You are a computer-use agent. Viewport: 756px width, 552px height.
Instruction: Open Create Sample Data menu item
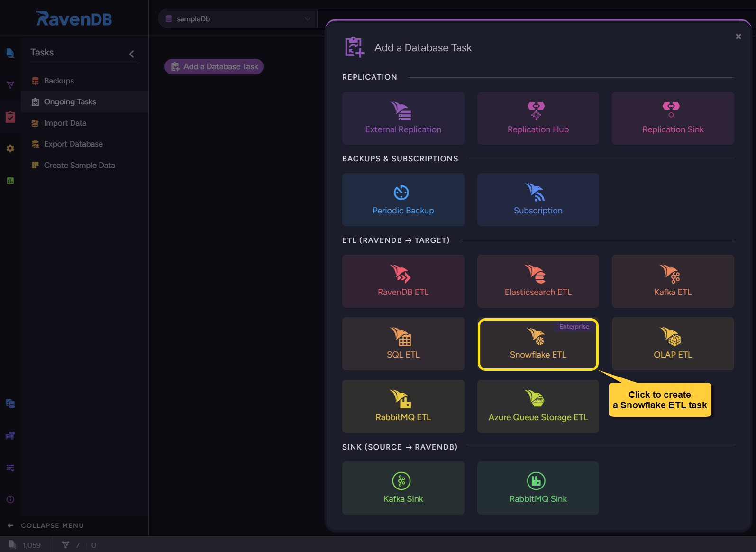tap(84, 165)
